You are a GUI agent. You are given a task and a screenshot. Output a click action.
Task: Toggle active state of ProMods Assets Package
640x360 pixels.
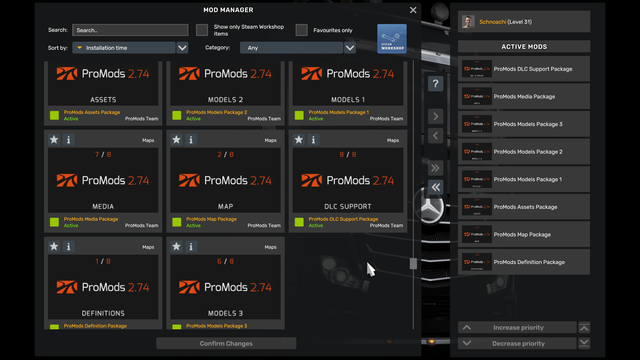tap(54, 115)
